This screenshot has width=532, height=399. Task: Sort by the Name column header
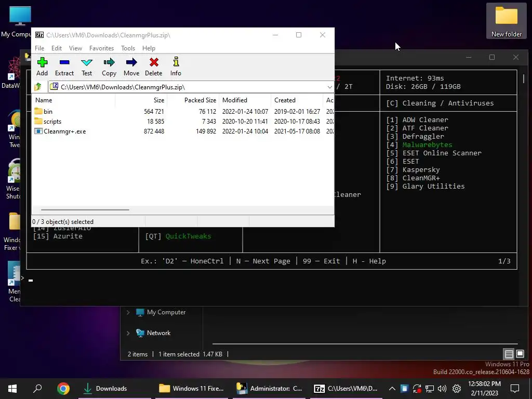click(74, 100)
